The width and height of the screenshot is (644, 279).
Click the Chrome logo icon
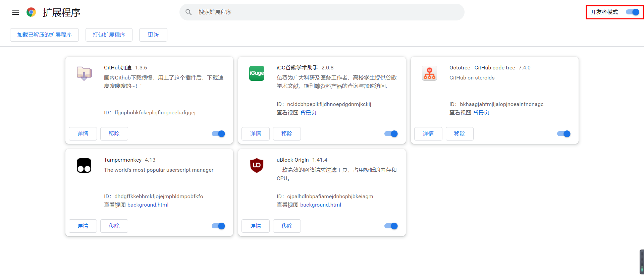[x=31, y=12]
